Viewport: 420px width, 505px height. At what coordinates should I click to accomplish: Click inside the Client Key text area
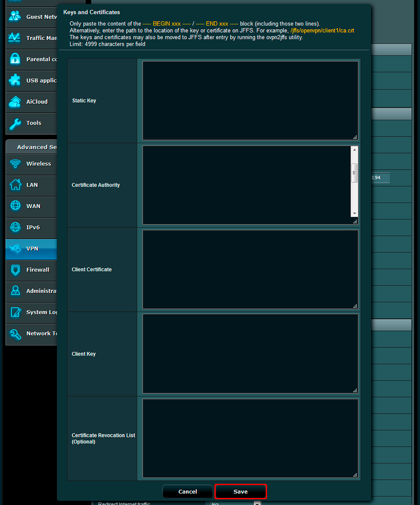click(x=250, y=354)
